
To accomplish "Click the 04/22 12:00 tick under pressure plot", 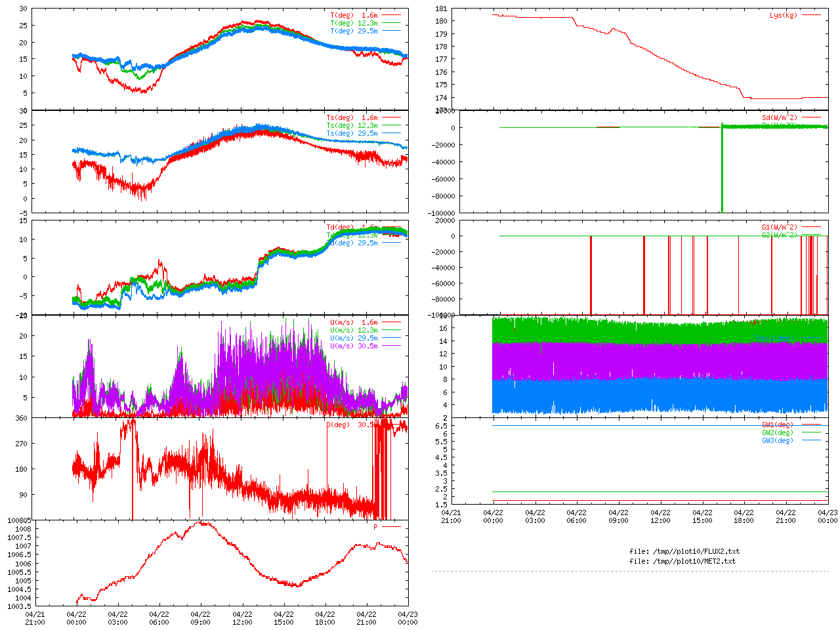I will click(x=242, y=618).
